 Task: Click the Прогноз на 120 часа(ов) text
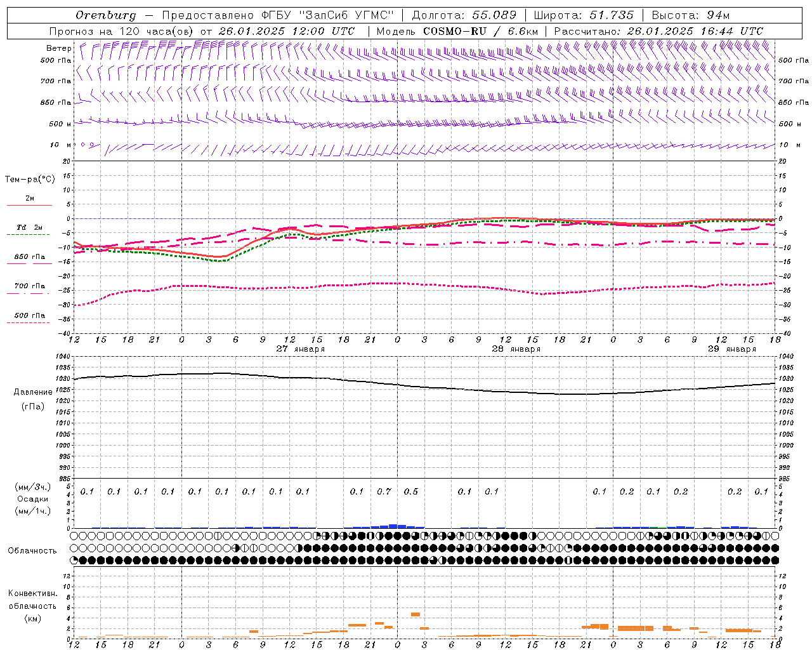pyautogui.click(x=122, y=31)
